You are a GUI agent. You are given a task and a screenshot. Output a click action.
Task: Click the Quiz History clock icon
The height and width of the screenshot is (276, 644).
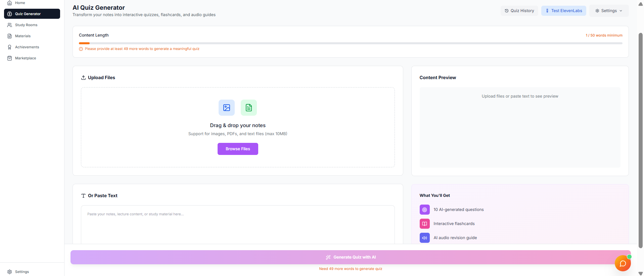(507, 11)
